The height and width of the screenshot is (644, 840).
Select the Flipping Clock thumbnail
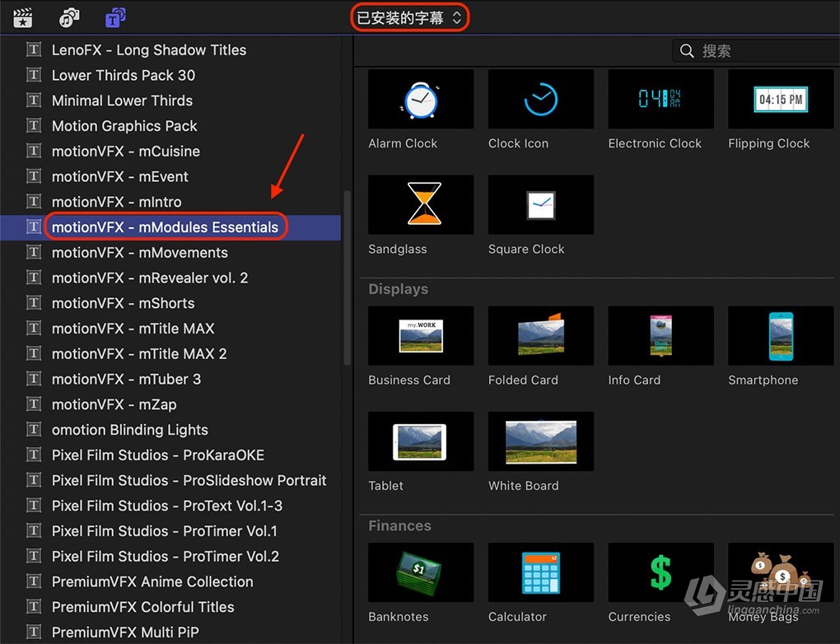coord(781,99)
